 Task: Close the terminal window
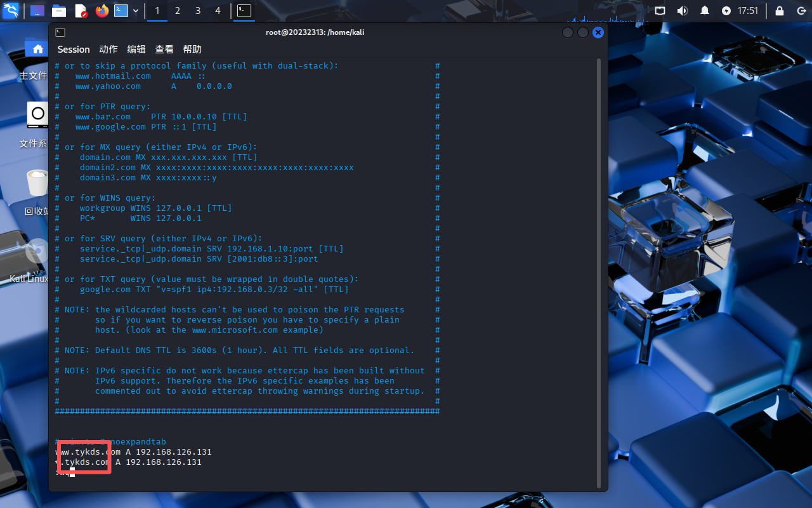(598, 32)
